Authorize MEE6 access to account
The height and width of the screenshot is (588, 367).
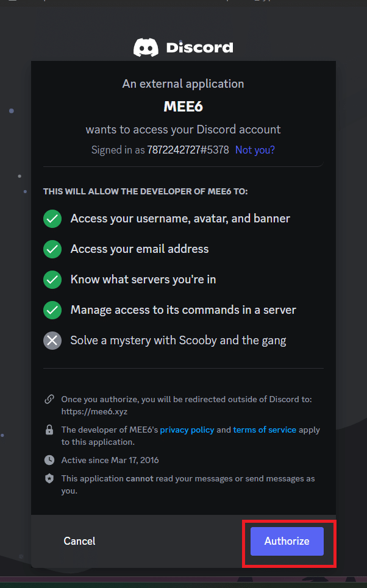pos(287,541)
